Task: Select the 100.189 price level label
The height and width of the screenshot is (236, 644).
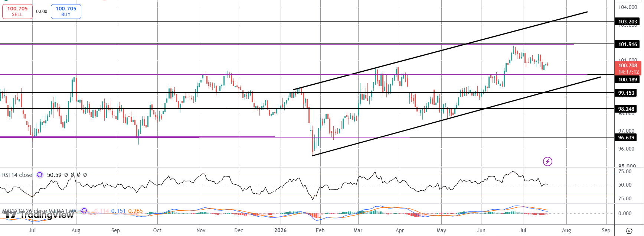Action: point(627,80)
